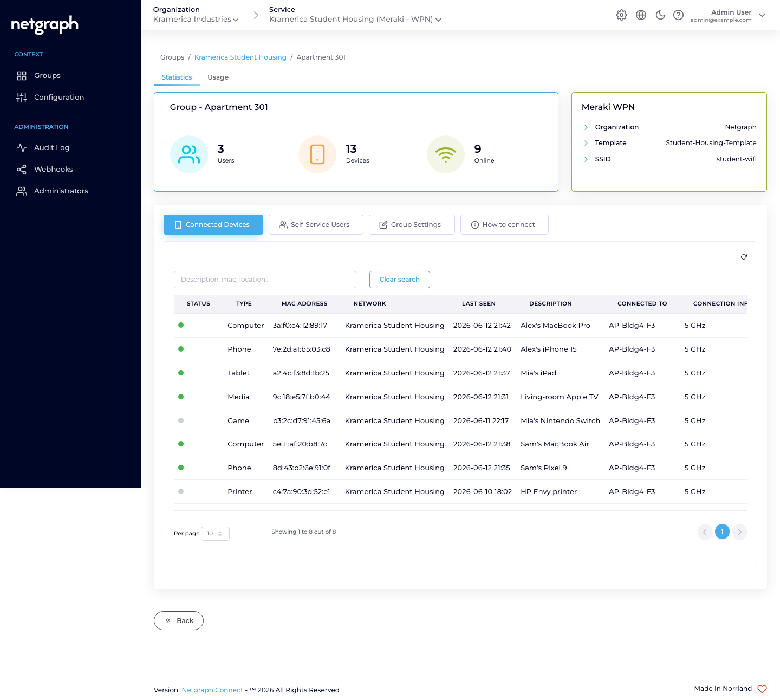This screenshot has width=780, height=700.
Task: Click the Users statistic icon
Action: tap(189, 154)
